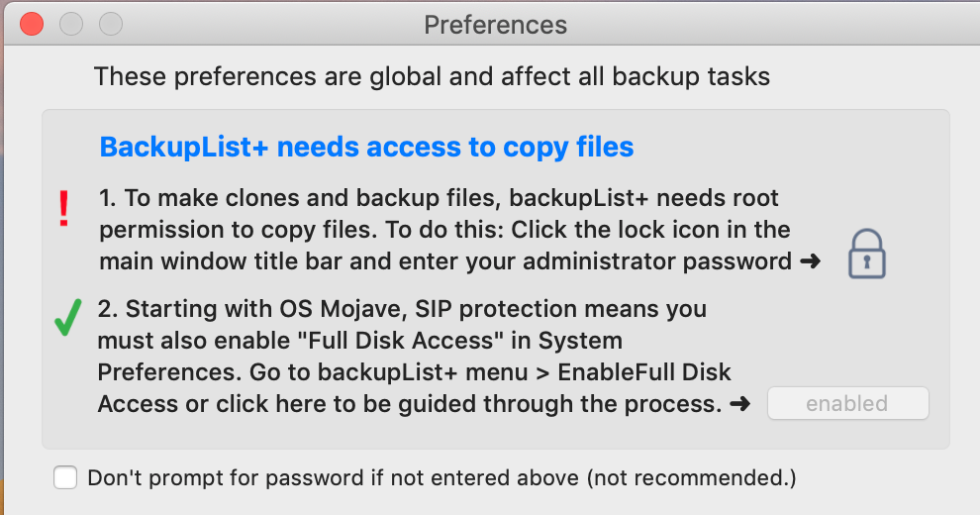Screen dimensions: 980x515
Task: Toggle the 'Don't prompt for password' checkbox
Action: [66, 478]
